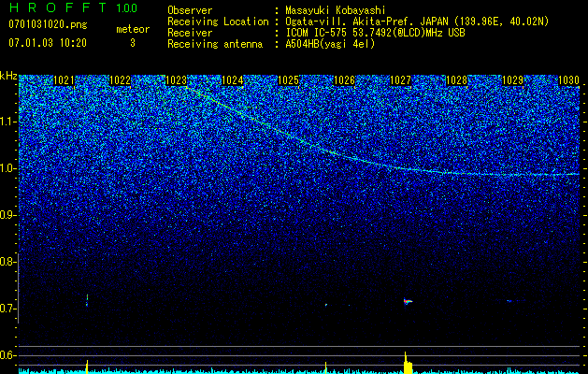Click the 1.1 kHz frequency label
Viewport: 588px width, 374px height.
8,122
